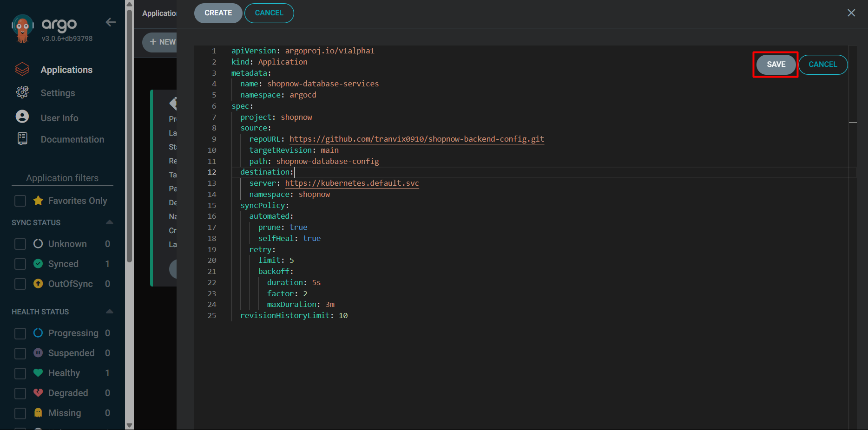Click the Favorites Only star icon
Image resolution: width=868 pixels, height=430 pixels.
click(x=38, y=201)
